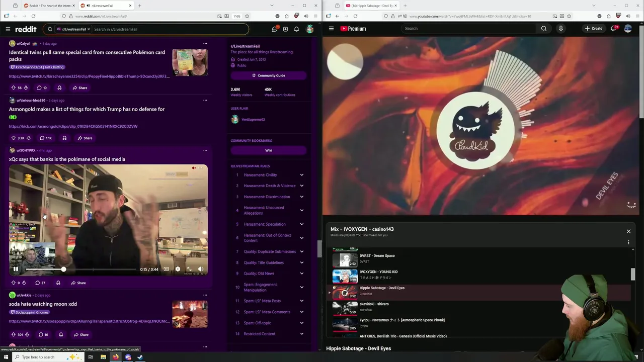Open the community Wiki bookmark
The width and height of the screenshot is (644, 362).
269,150
